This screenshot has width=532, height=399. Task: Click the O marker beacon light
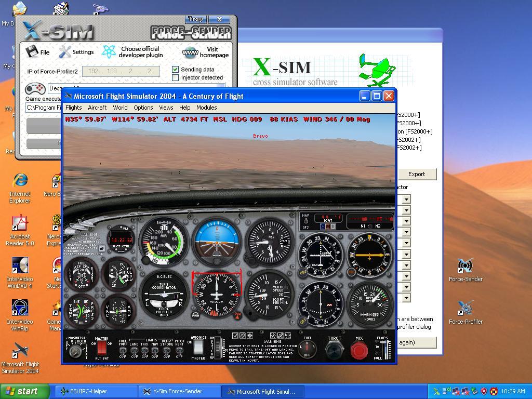click(323, 227)
